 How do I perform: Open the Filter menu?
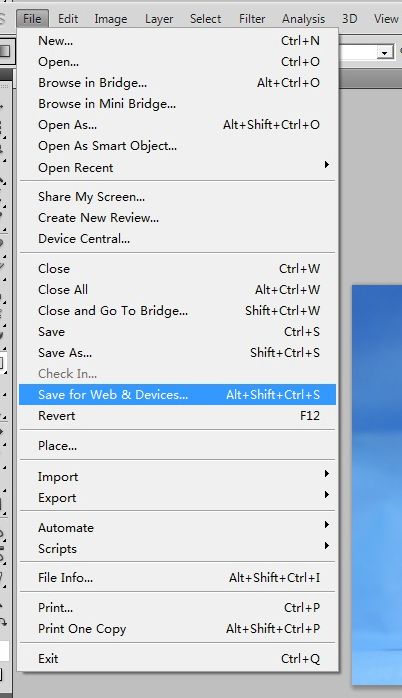(252, 19)
